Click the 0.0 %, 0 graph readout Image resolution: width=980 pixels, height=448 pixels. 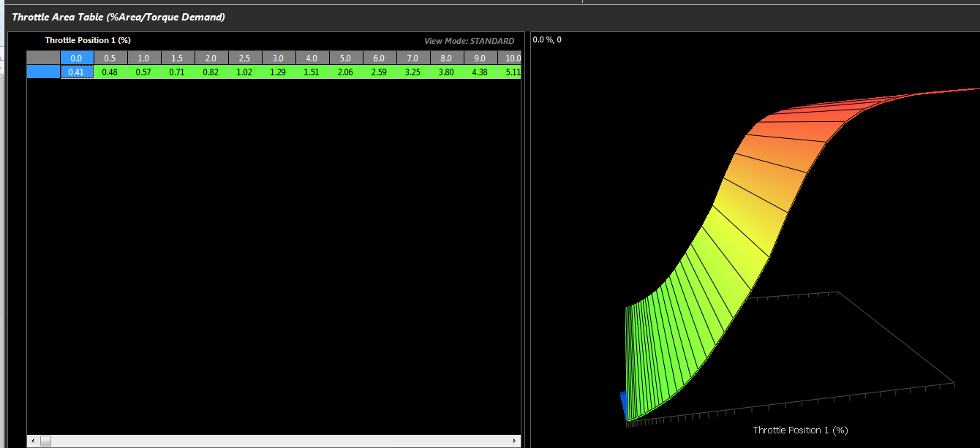[547, 39]
